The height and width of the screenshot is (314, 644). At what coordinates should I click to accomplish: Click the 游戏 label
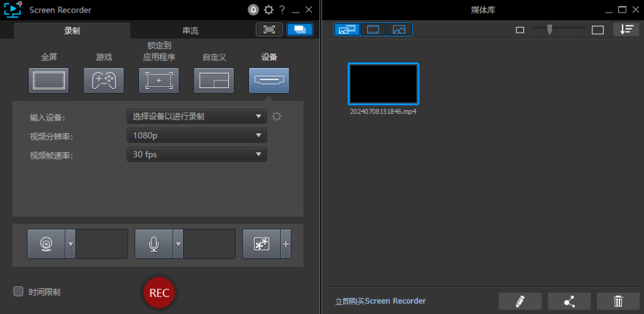[x=104, y=57]
